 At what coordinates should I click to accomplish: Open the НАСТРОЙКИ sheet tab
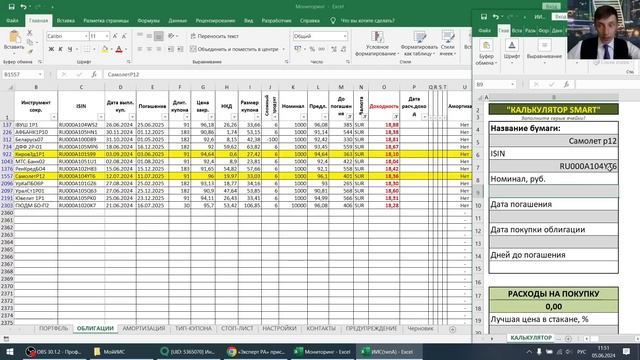pos(279,329)
